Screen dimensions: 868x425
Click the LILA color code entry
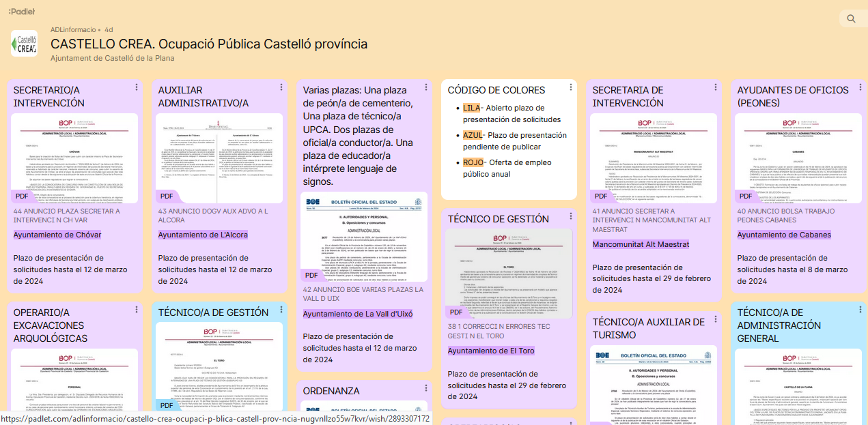pyautogui.click(x=512, y=114)
